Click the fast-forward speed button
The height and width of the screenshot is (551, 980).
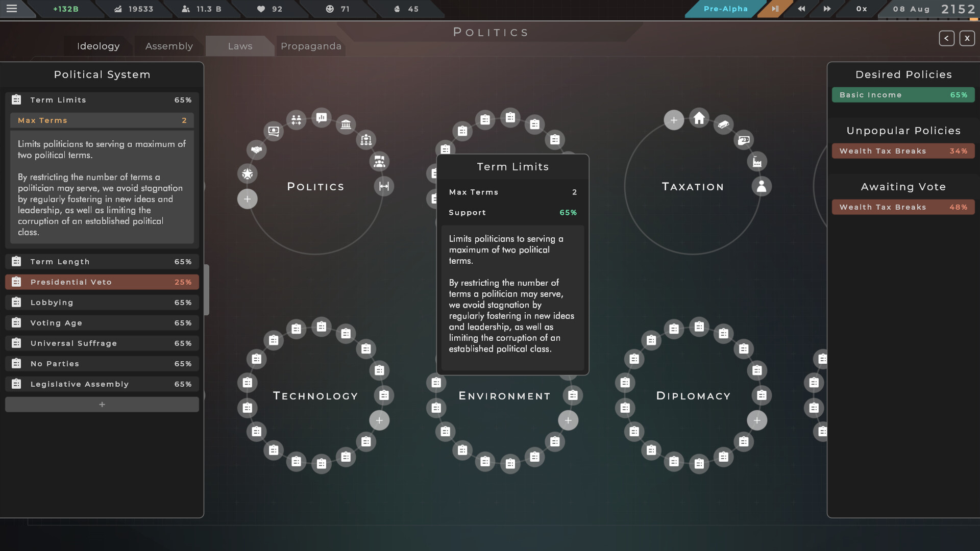827,9
